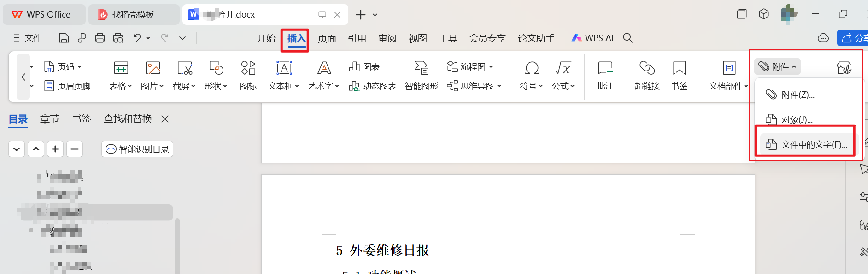Switch to the 工具 ribbon tab
This screenshot has width=868, height=274.
coord(448,38)
